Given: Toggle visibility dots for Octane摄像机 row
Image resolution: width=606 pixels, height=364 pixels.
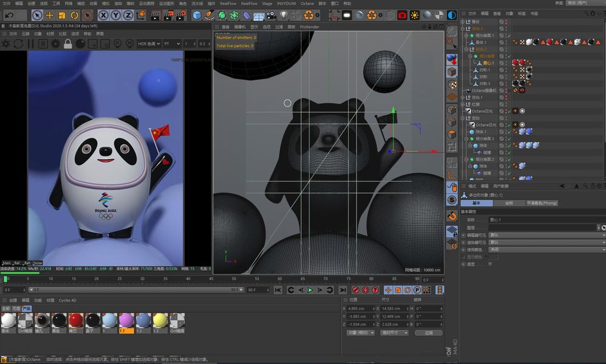Looking at the screenshot, I should 506,90.
